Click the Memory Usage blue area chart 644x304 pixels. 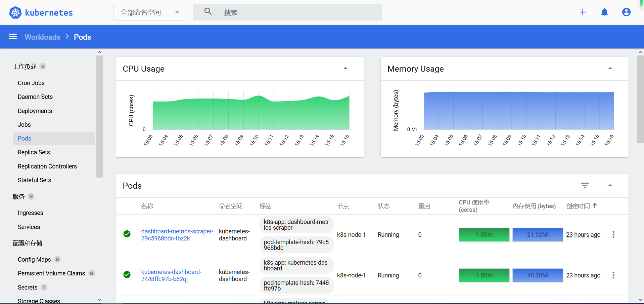pyautogui.click(x=519, y=111)
